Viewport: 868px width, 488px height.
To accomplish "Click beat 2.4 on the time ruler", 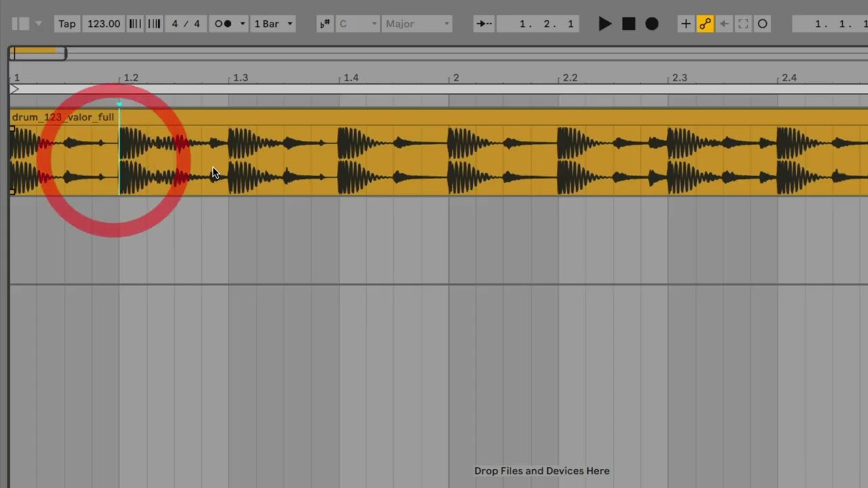I will (789, 78).
